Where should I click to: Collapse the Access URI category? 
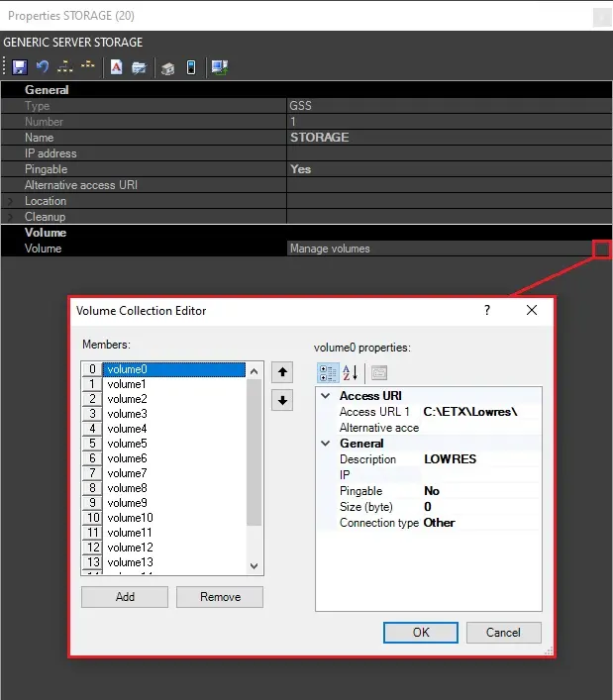click(x=326, y=396)
